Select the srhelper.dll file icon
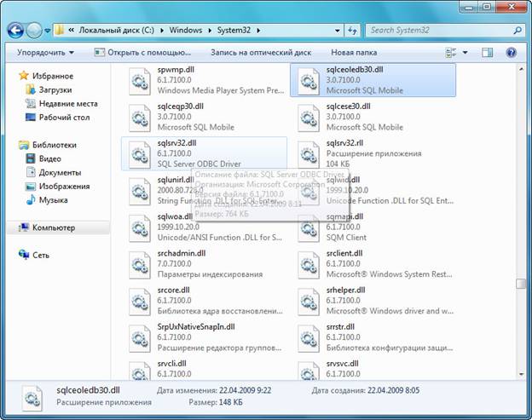This screenshot has height=420, width=532. (x=309, y=302)
